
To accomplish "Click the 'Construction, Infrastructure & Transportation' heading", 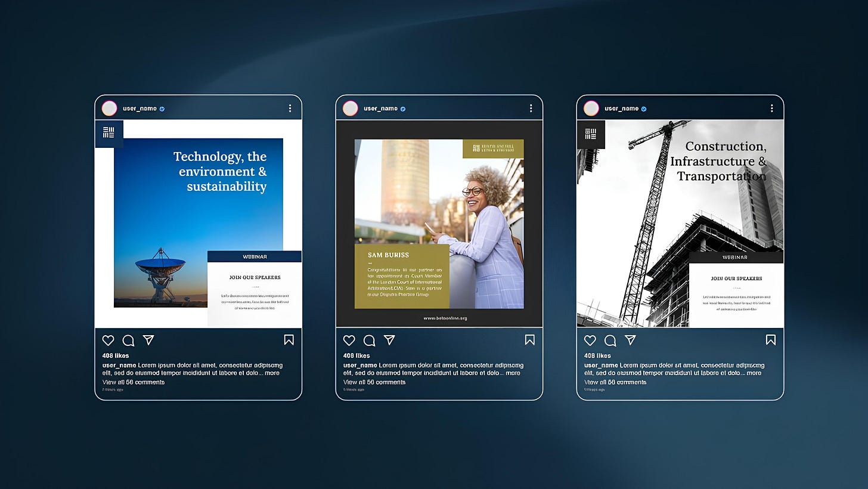I will click(x=718, y=161).
